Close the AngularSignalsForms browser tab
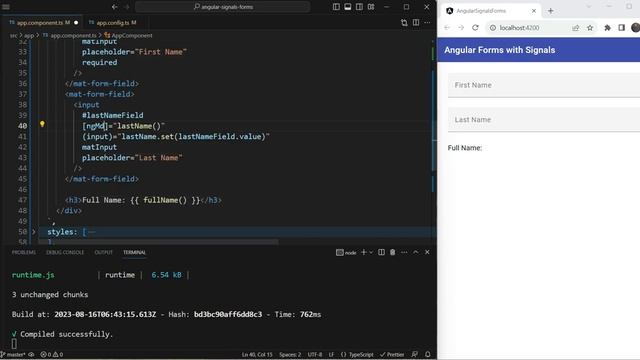Image resolution: width=640 pixels, height=360 pixels. pyautogui.click(x=533, y=11)
